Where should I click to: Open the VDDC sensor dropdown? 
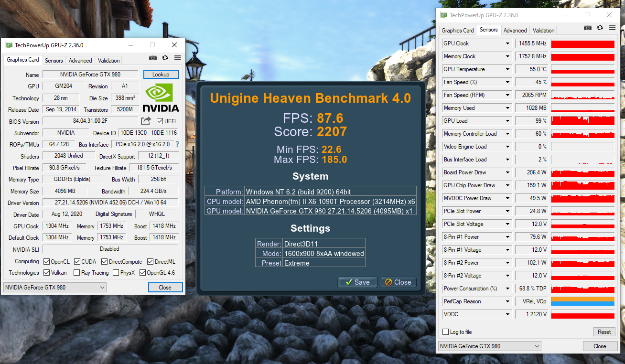[x=507, y=314]
